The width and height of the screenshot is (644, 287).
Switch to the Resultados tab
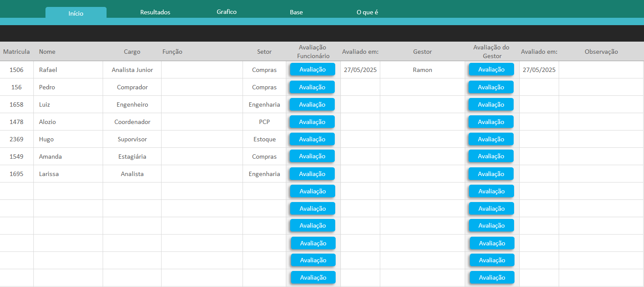[155, 12]
